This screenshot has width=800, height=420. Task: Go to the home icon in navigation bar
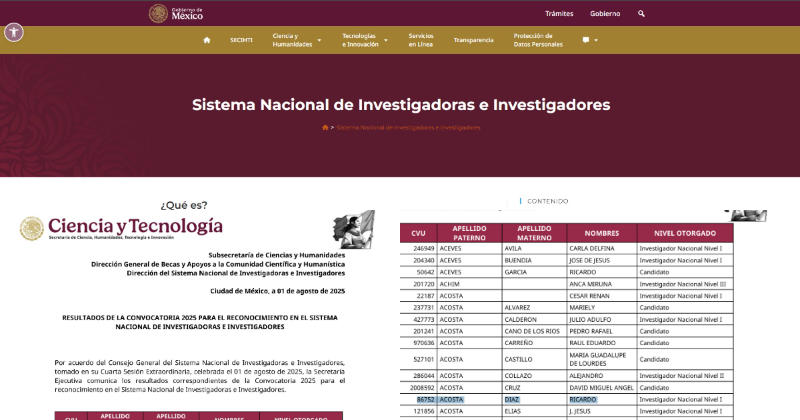(207, 40)
